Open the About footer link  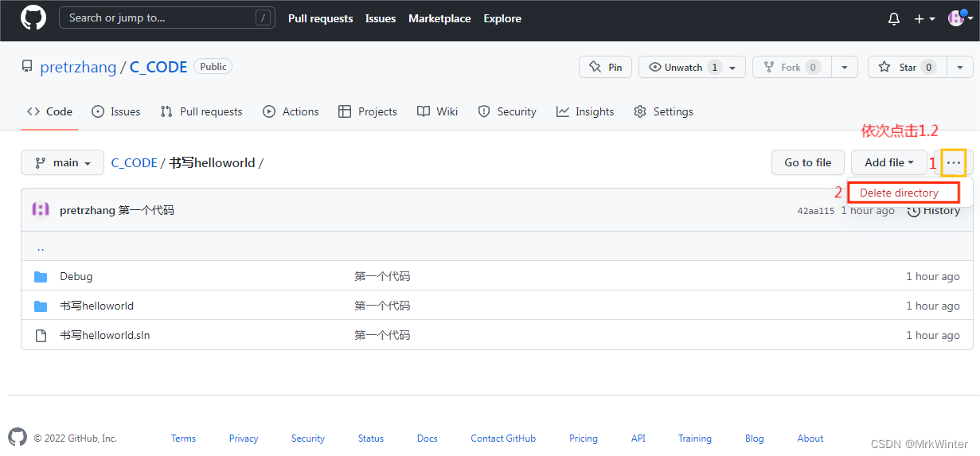[x=810, y=438]
